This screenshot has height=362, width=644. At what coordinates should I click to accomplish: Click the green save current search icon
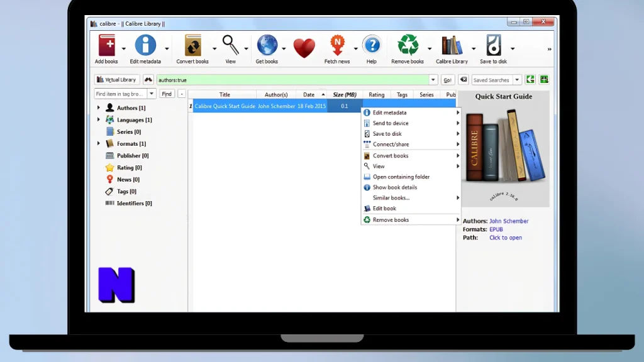tap(544, 80)
